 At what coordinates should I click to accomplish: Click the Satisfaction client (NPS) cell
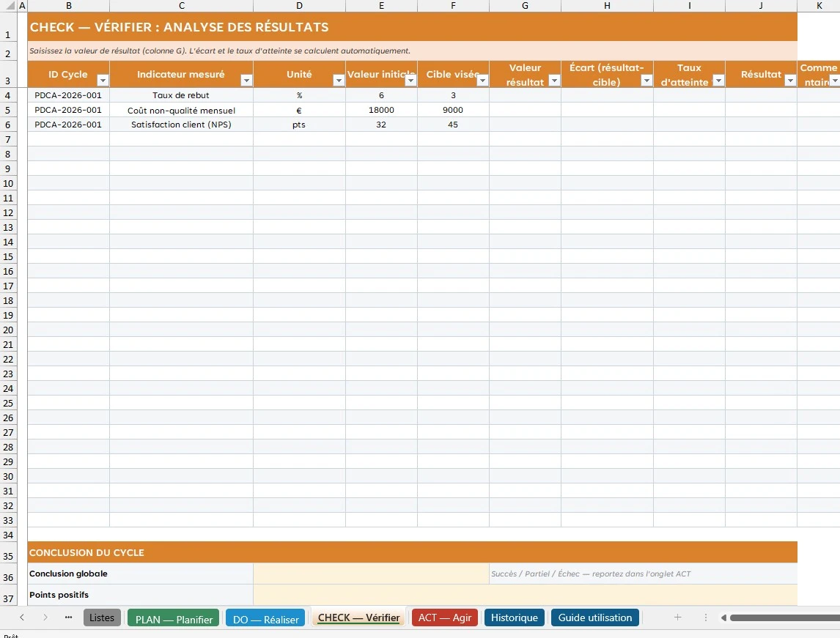[181, 125]
